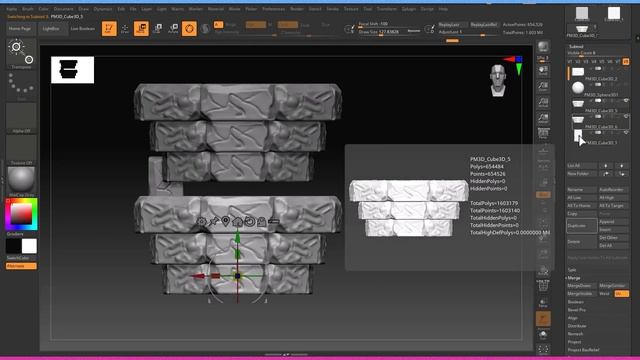Screen dimensions: 640x360
Task: Open the MatCap Gray material picker
Action: pyautogui.click(x=21, y=181)
